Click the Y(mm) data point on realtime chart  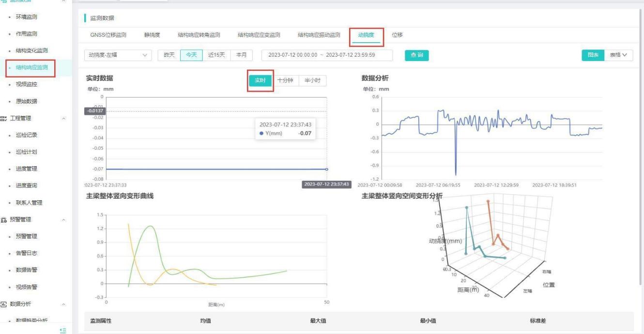pyautogui.click(x=326, y=169)
